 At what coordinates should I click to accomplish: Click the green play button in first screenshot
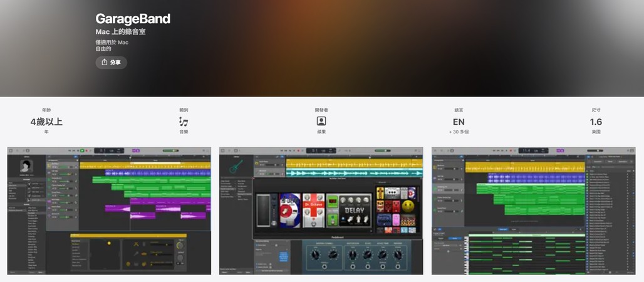[82, 150]
